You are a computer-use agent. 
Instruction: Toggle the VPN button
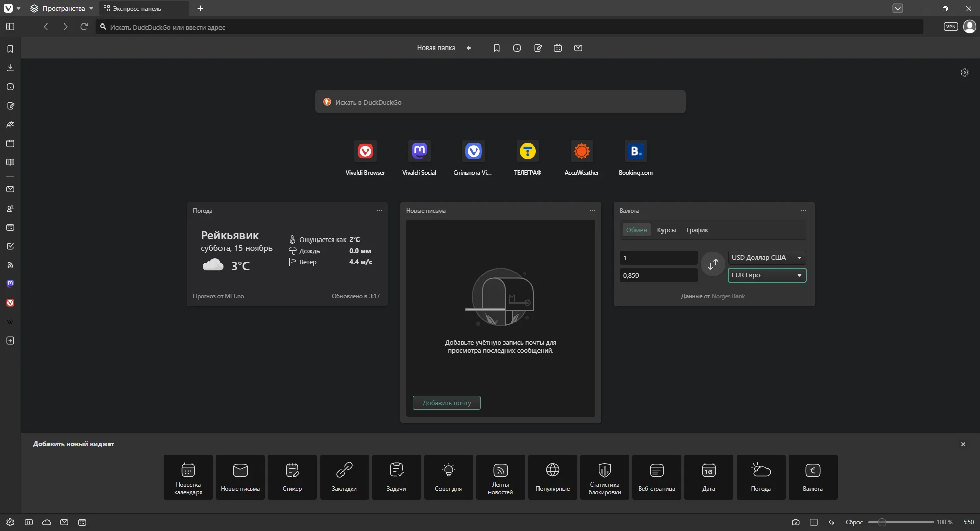(950, 27)
